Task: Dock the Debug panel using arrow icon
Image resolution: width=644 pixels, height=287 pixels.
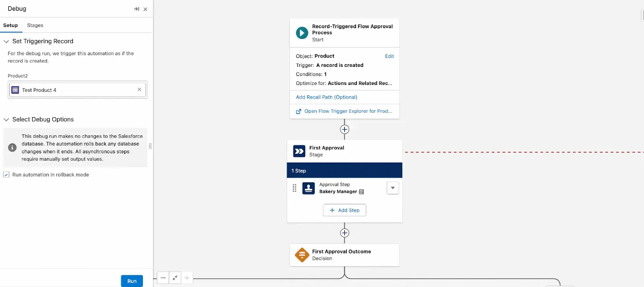Action: pyautogui.click(x=136, y=9)
